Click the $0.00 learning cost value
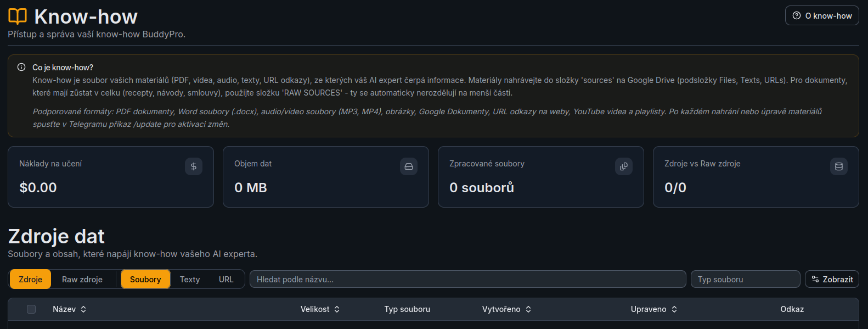This screenshot has width=868, height=329. pyautogui.click(x=38, y=187)
